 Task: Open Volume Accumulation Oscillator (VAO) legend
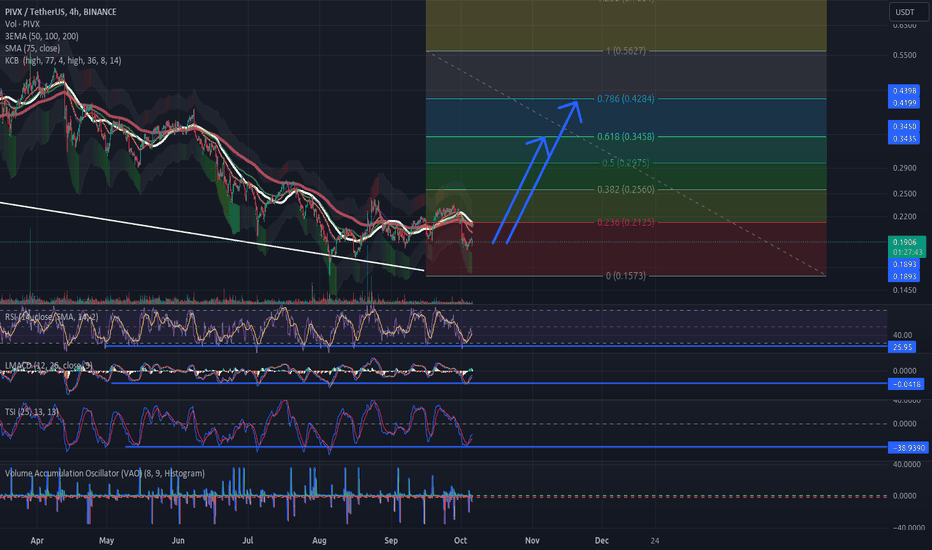click(105, 473)
